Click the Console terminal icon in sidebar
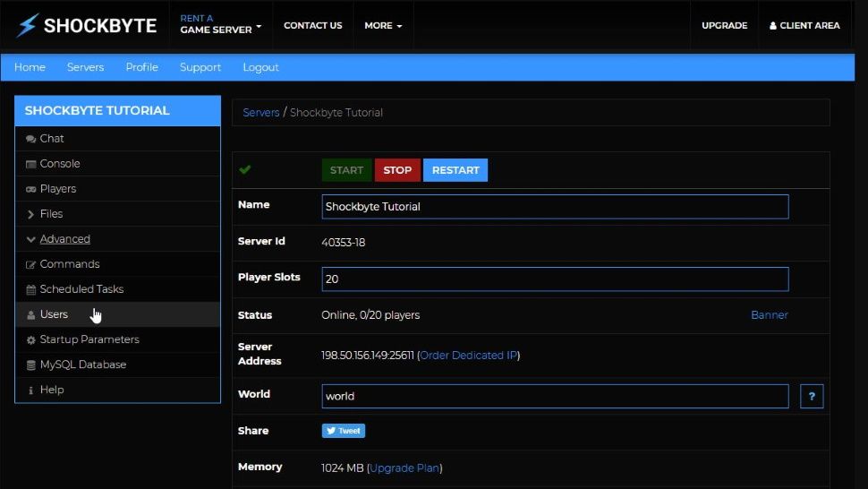Screen dimensions: 868x489 31,164
